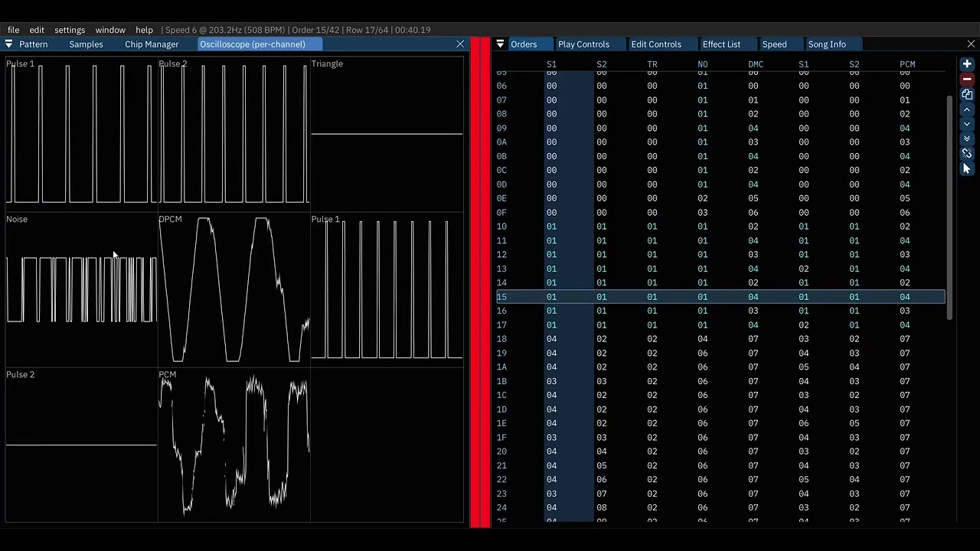Open the settings menu
The height and width of the screenshot is (551, 980).
coord(70,30)
